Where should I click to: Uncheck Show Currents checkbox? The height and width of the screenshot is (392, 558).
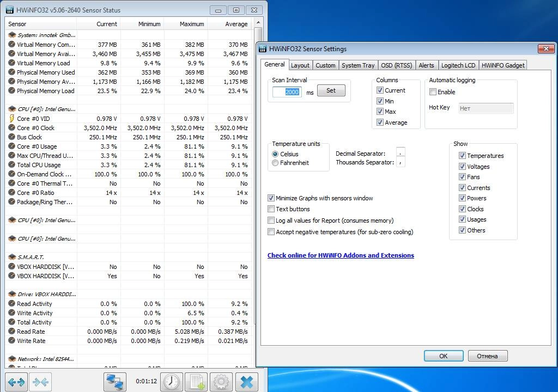point(462,187)
